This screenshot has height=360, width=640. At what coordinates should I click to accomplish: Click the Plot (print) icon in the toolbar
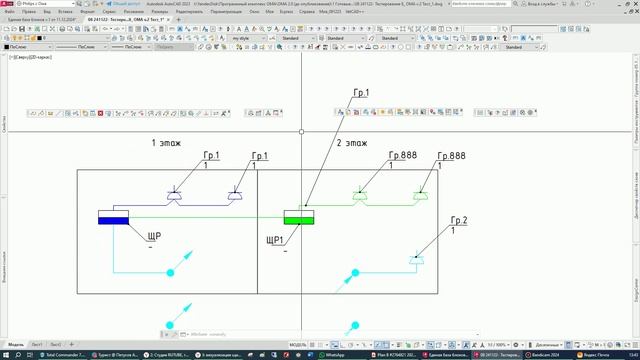tap(62, 29)
